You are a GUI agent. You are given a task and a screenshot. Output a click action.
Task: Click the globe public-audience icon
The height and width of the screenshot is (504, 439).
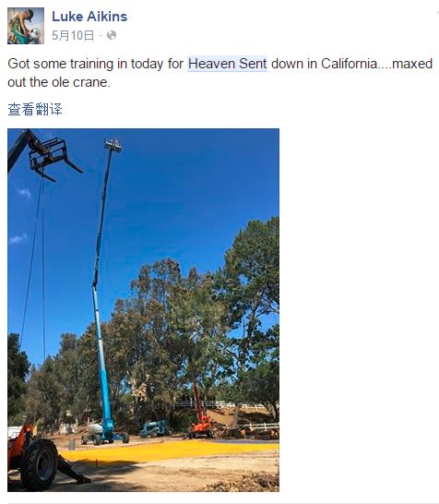click(112, 35)
